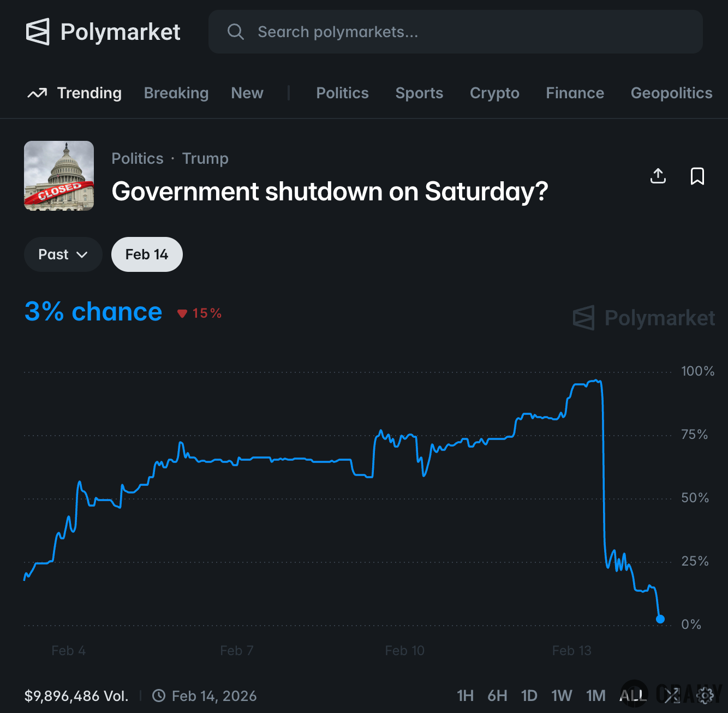Image resolution: width=728 pixels, height=713 pixels.
Task: Click the search magnifier icon
Action: 236,32
